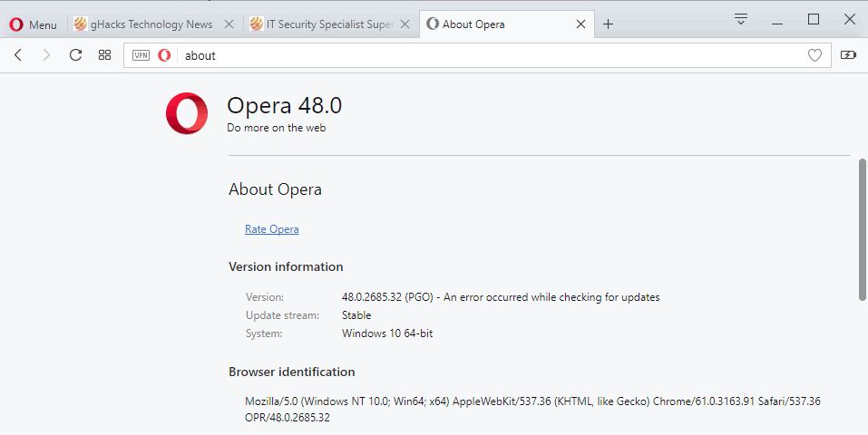Open the Opera Menu button
This screenshot has width=868, height=435.
34,24
